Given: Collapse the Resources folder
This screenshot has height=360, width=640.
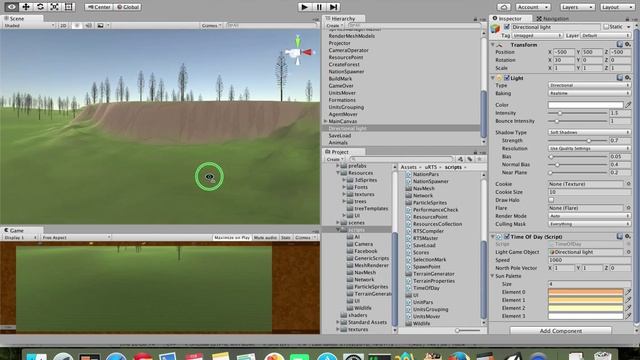Looking at the screenshot, I should pyautogui.click(x=338, y=173).
